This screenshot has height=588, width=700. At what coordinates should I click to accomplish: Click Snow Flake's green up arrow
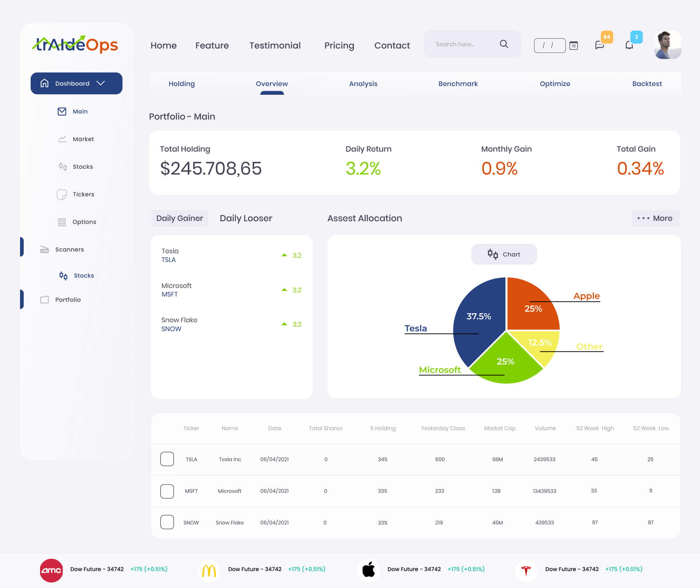click(x=284, y=324)
